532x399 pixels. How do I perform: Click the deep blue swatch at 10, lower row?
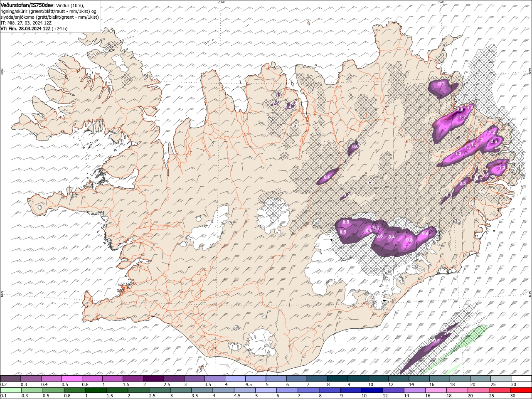372,390
